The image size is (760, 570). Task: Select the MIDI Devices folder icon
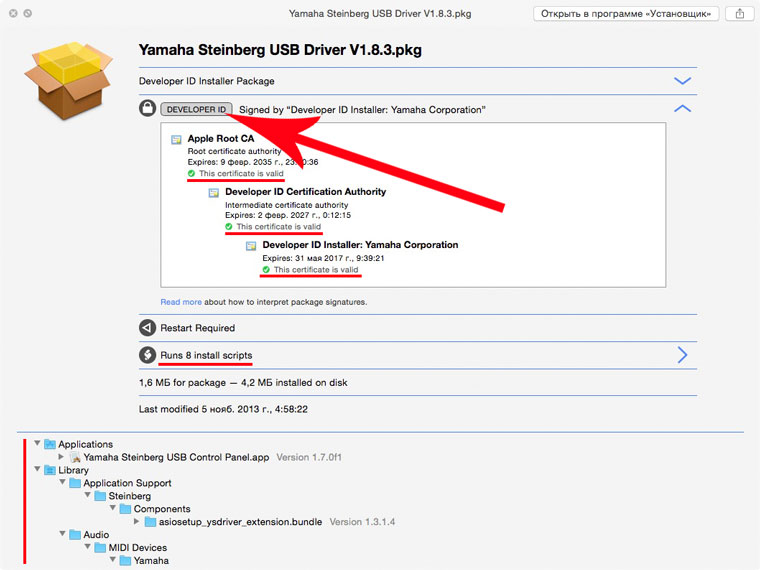[x=100, y=547]
